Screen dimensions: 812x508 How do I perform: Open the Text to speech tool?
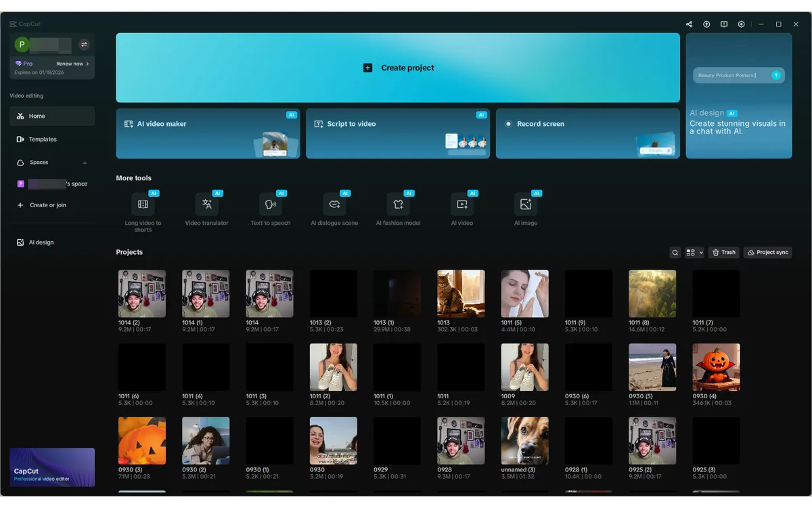coord(271,204)
